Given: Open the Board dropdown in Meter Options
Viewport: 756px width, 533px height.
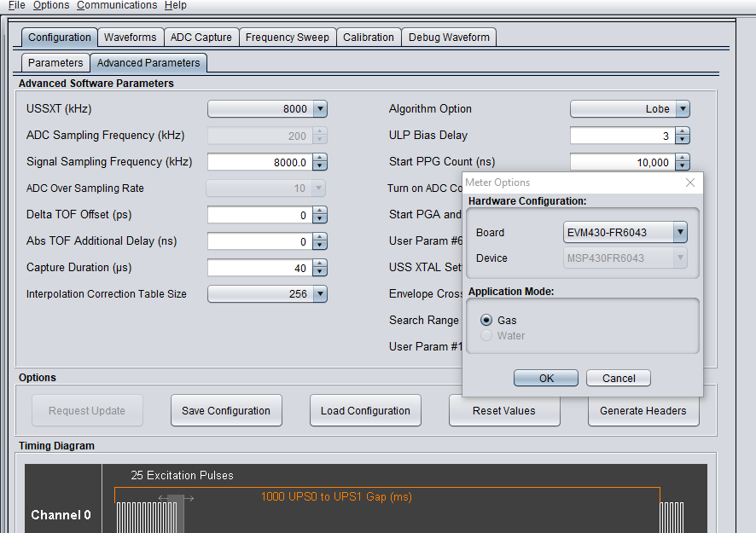Looking at the screenshot, I should tap(679, 232).
